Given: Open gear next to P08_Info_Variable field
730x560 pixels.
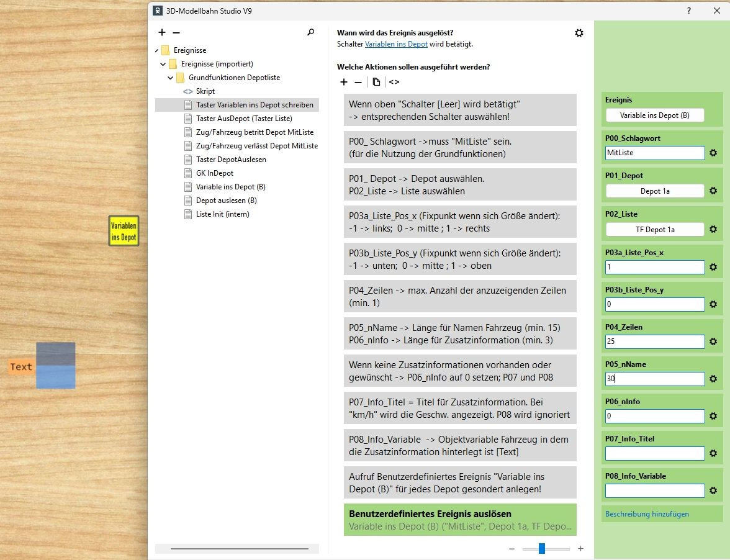Looking at the screenshot, I should pos(713,490).
